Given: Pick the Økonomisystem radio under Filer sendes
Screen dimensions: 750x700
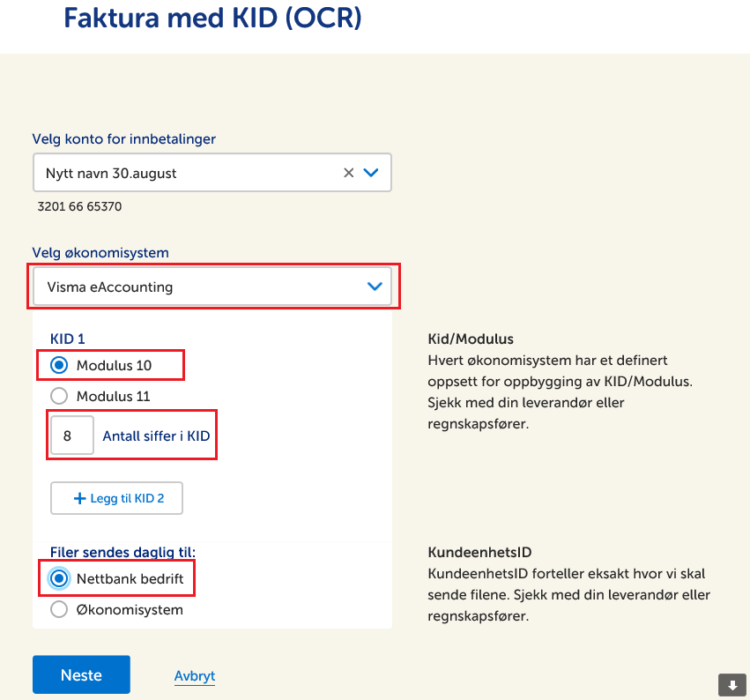Looking at the screenshot, I should tap(60, 609).
